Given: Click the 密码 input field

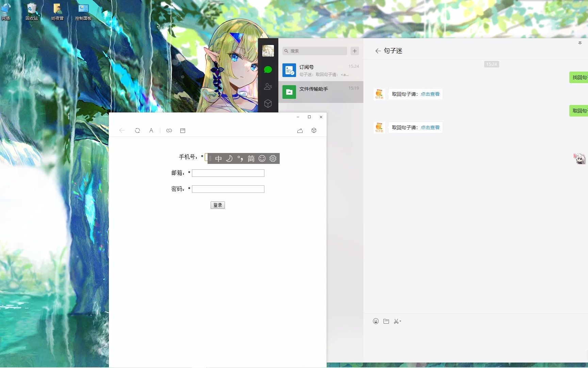Looking at the screenshot, I should [228, 189].
